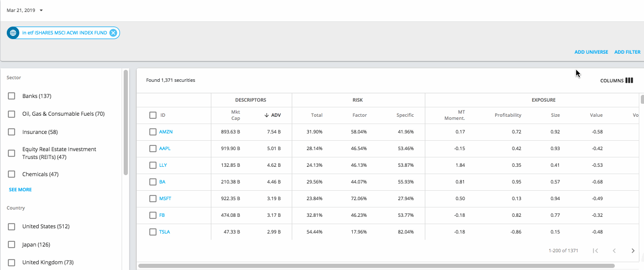Check the United Kingdom (73) box

click(x=11, y=262)
